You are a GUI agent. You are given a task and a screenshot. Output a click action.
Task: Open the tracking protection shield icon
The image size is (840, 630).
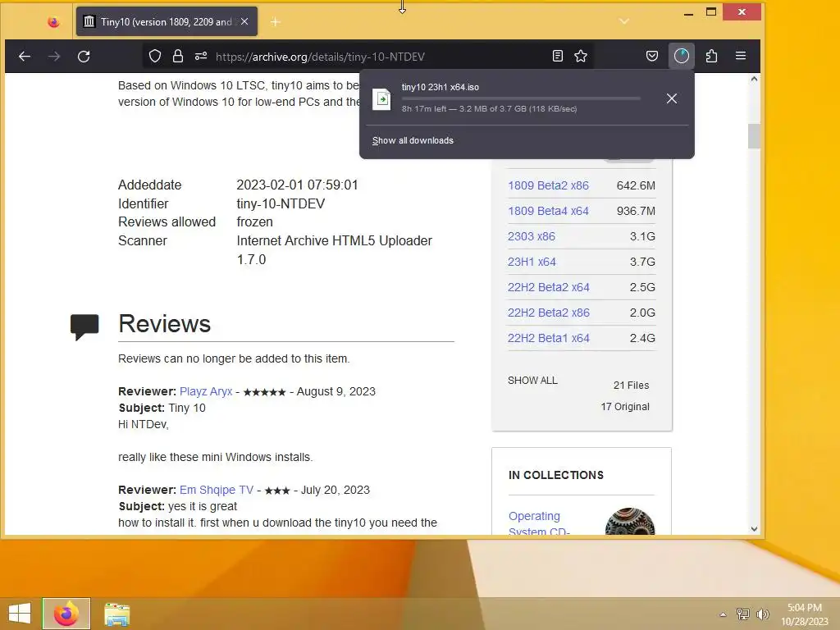click(x=155, y=57)
